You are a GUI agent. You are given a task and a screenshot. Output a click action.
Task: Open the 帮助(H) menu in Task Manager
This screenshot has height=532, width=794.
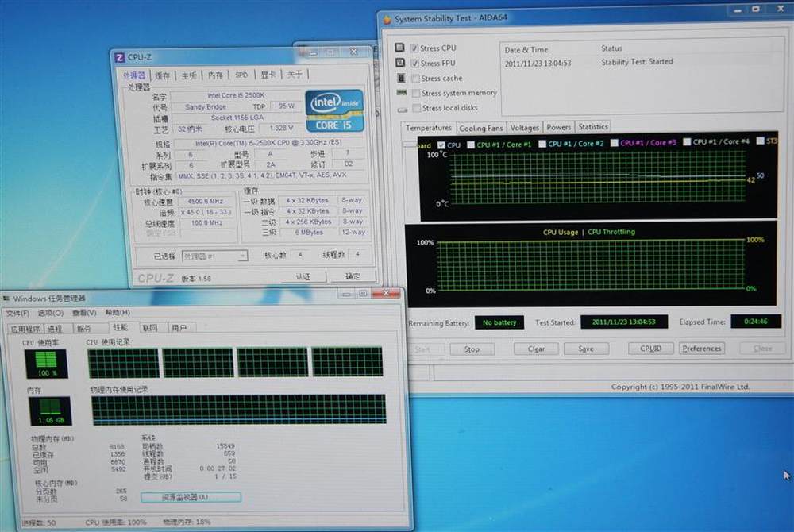click(x=118, y=312)
